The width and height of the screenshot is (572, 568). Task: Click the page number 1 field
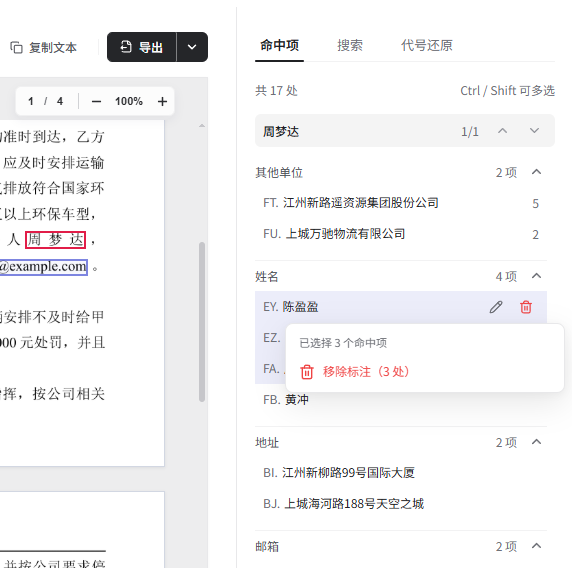pos(31,101)
